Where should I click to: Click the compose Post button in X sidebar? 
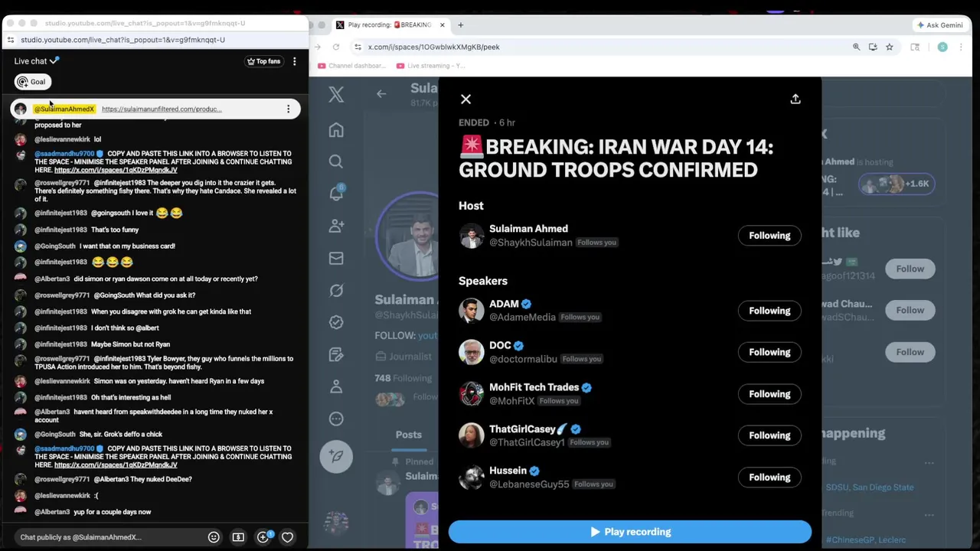click(x=336, y=456)
